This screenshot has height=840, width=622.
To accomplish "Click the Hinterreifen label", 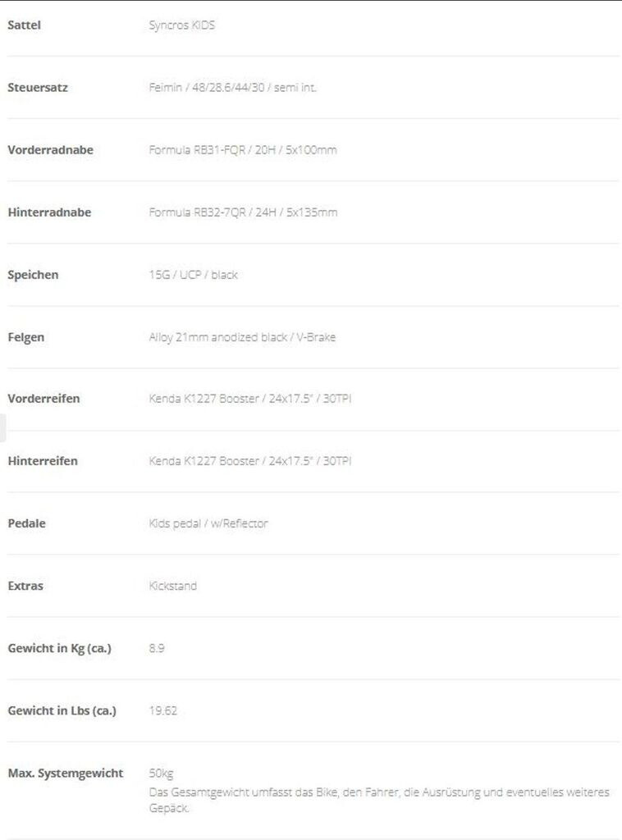I will click(x=43, y=461).
